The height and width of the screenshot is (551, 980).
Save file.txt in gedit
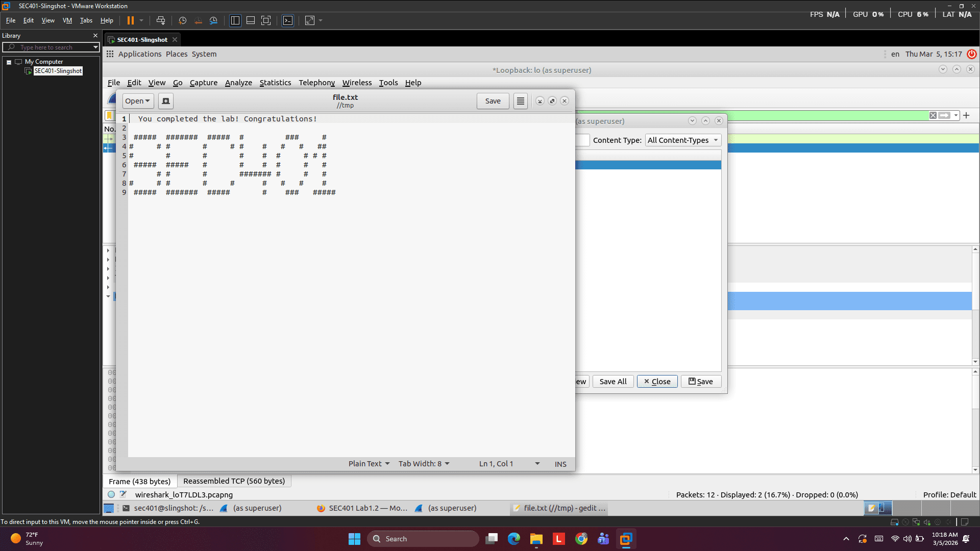492,101
